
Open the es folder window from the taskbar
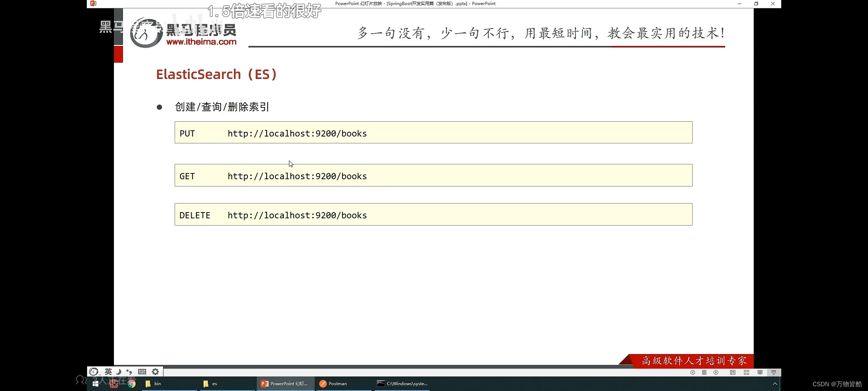point(227,384)
